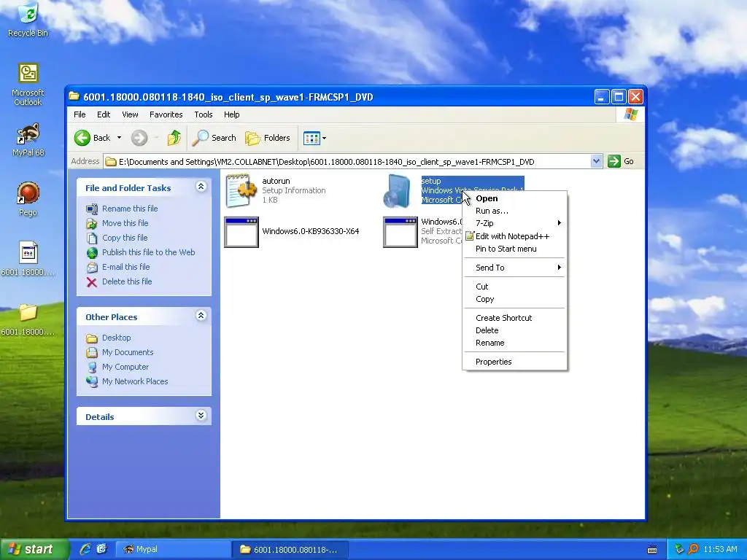Expand the 7-Zip submenu
This screenshot has height=560, width=747.
[515, 223]
